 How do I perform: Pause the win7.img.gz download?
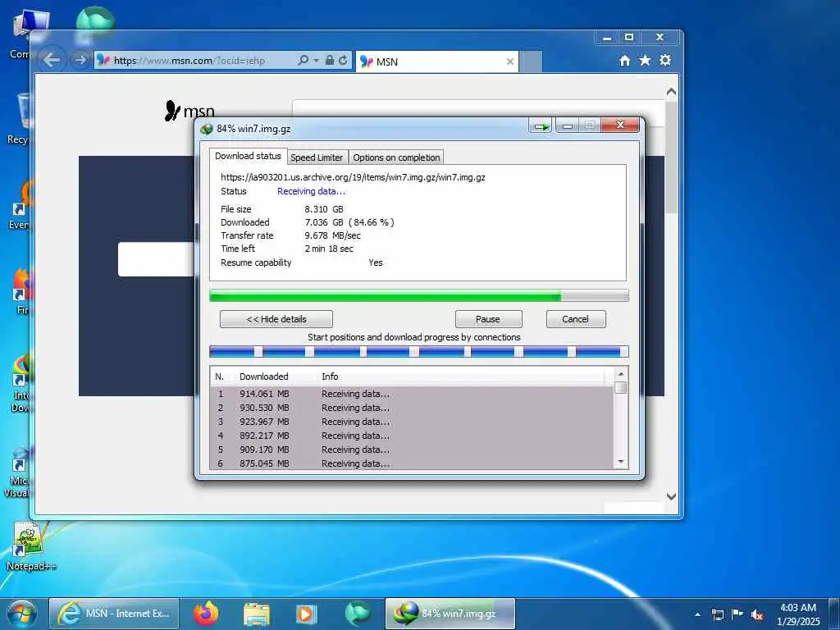(x=488, y=319)
